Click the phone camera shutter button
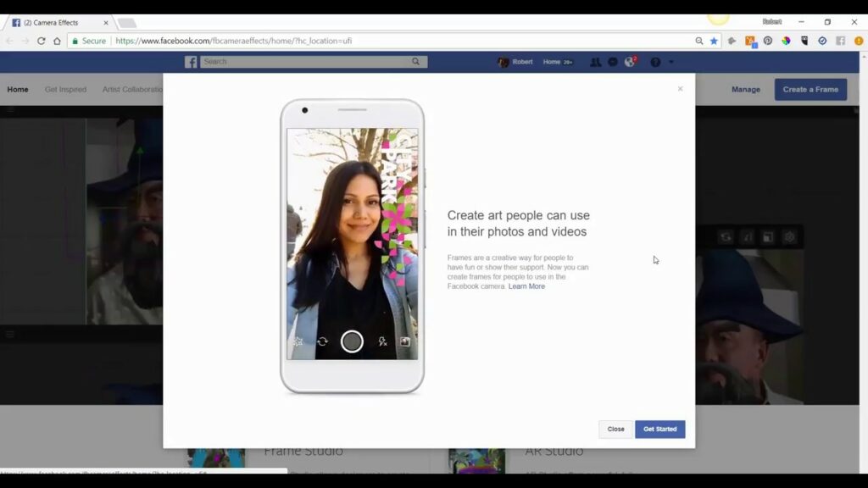The width and height of the screenshot is (868, 488). tap(352, 341)
